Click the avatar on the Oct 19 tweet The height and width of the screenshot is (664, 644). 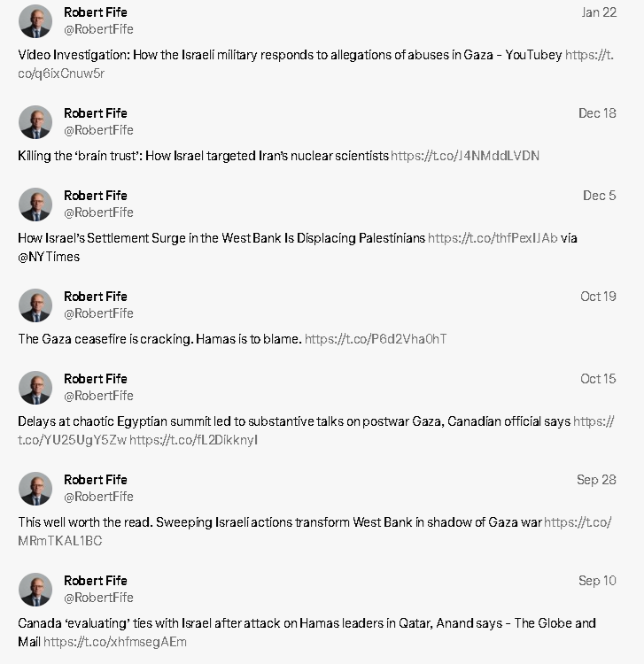pyautogui.click(x=35, y=305)
